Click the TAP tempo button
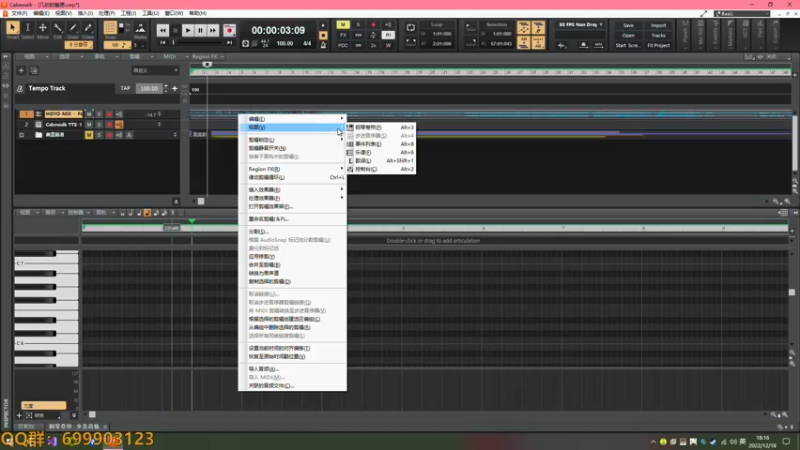 [x=126, y=88]
